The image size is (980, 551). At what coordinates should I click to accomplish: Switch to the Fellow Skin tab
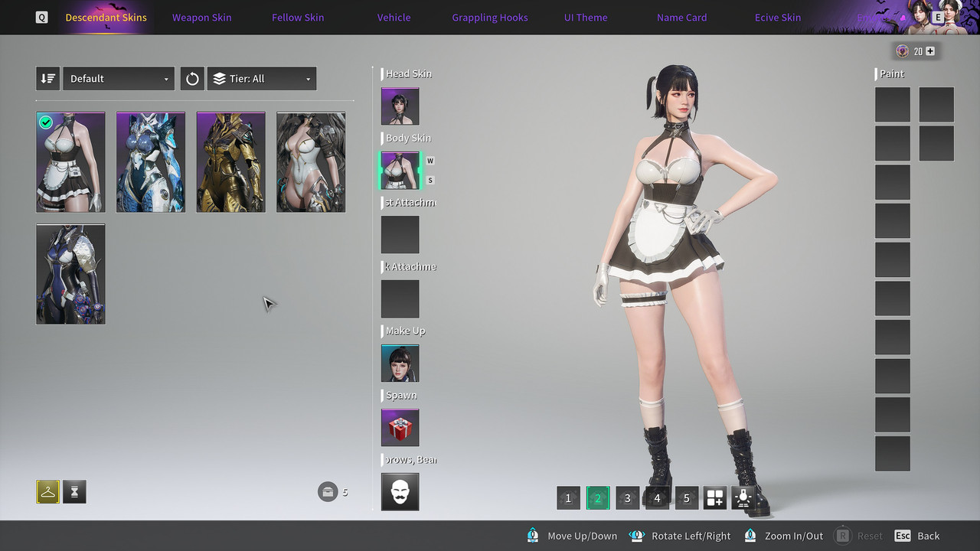(298, 18)
